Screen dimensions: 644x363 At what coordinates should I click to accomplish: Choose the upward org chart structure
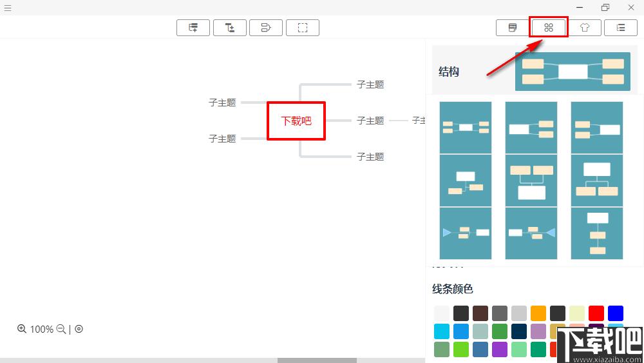coord(531,181)
